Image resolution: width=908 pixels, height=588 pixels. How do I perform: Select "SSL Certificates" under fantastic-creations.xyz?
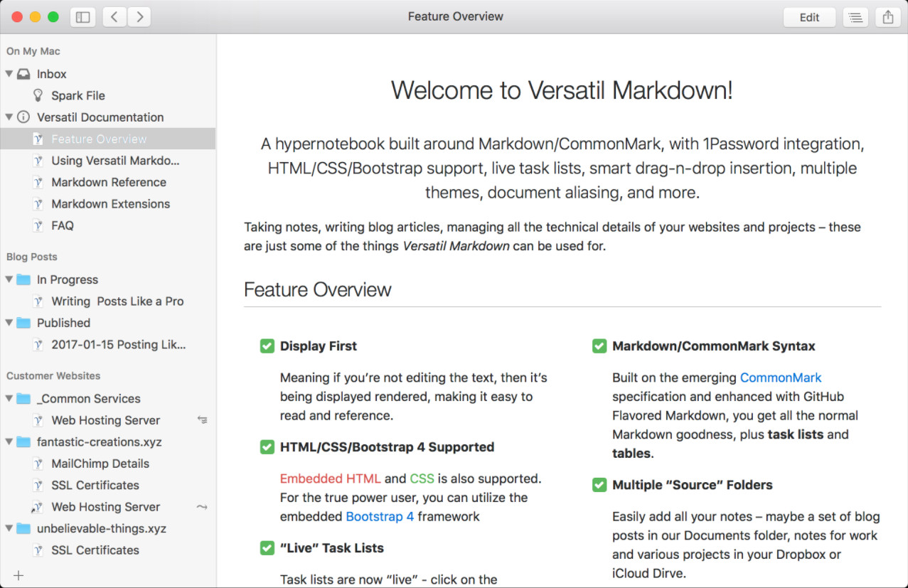[x=95, y=485]
